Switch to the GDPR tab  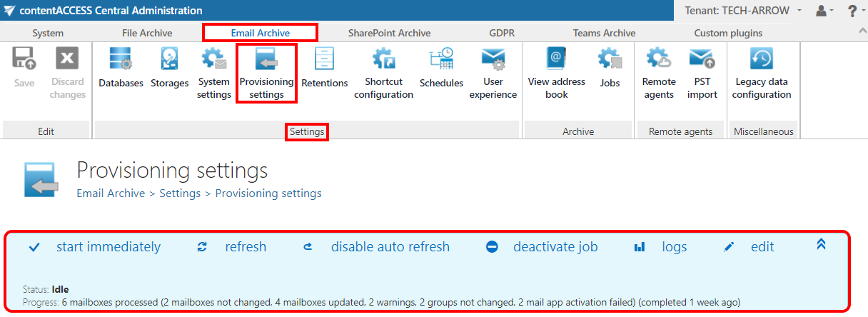(x=502, y=33)
